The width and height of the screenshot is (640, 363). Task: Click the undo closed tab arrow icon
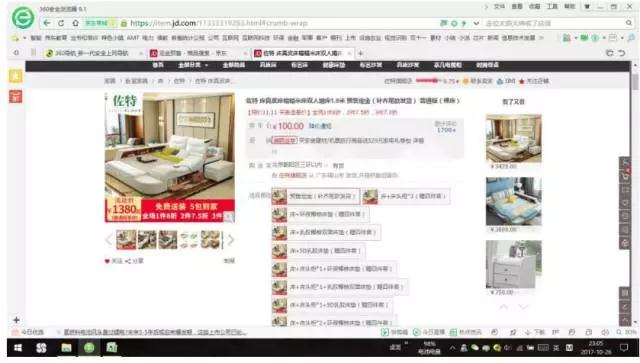pos(621,53)
